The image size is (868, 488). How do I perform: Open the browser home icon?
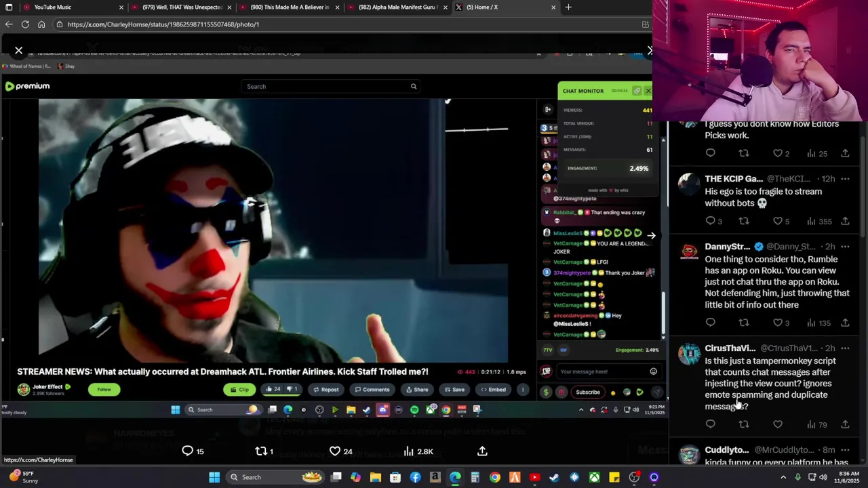click(41, 24)
